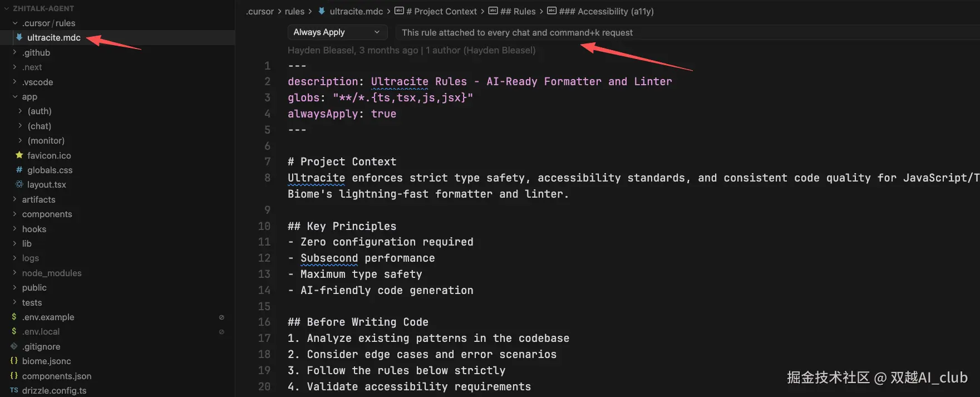Viewport: 980px width, 397px height.
Task: Click the Hayden Bleasel blame annotation
Action: (x=411, y=50)
